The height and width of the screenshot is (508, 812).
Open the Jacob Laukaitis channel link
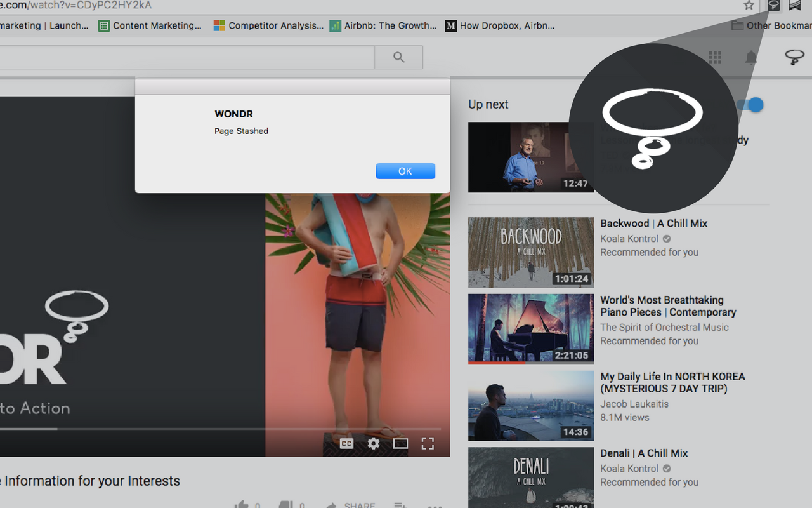pyautogui.click(x=634, y=404)
